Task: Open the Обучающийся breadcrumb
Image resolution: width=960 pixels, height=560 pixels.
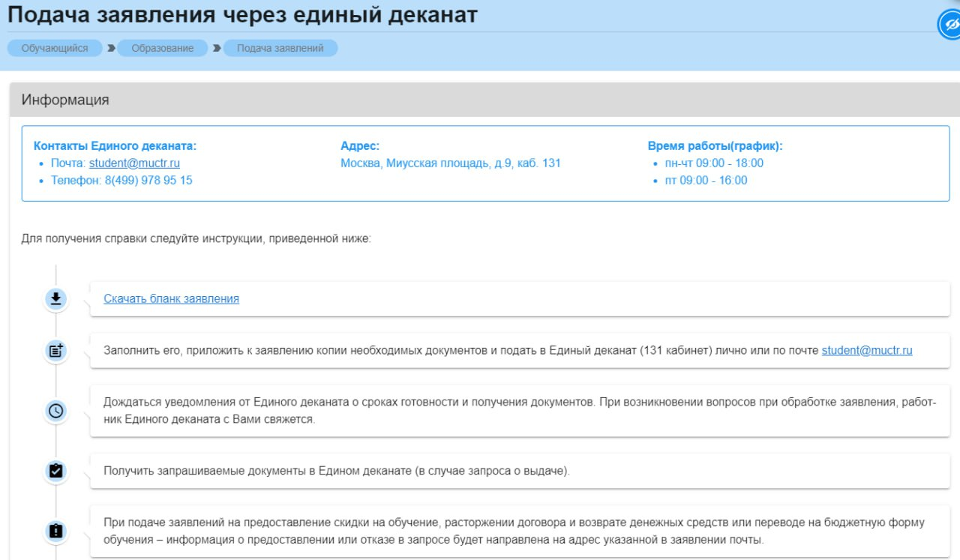Action: pos(55,48)
